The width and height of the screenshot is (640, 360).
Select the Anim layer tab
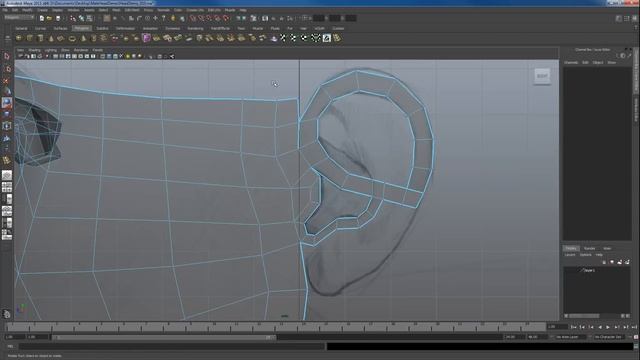click(x=607, y=248)
